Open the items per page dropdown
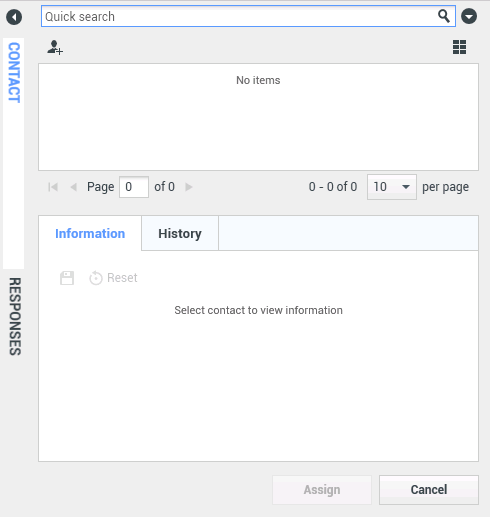 [x=392, y=187]
